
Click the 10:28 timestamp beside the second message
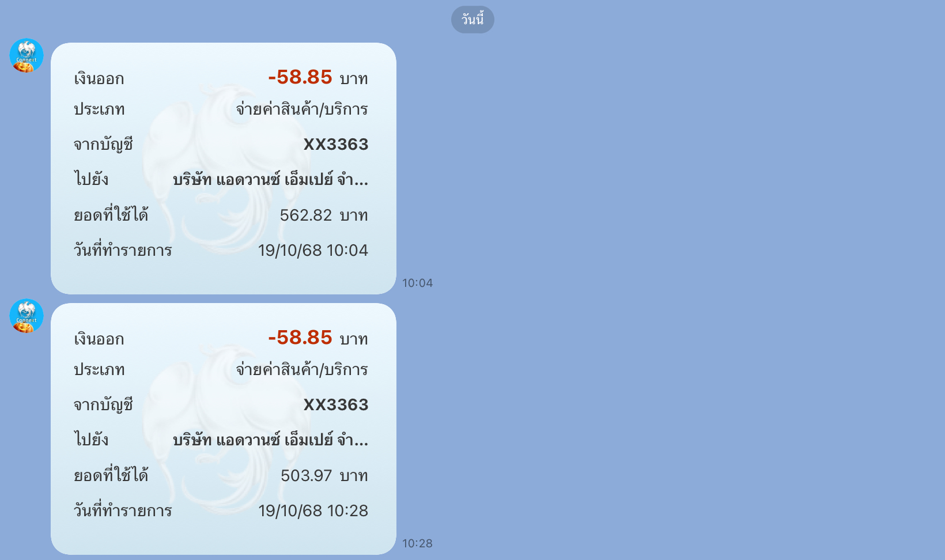418,543
